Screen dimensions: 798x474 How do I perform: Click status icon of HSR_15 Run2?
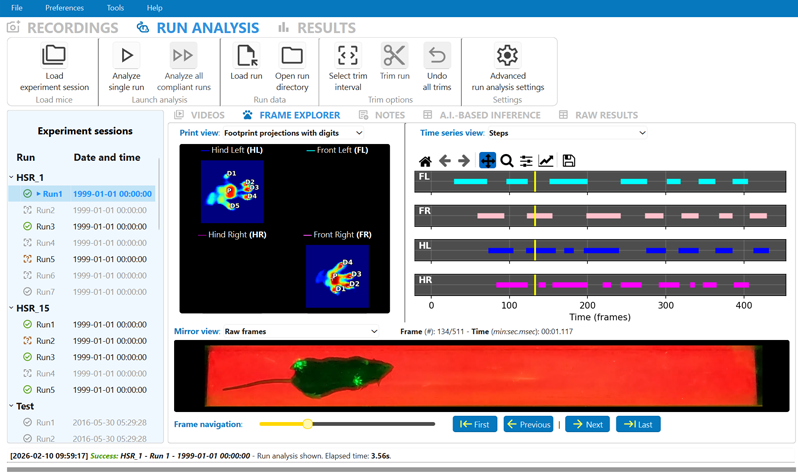pos(27,341)
